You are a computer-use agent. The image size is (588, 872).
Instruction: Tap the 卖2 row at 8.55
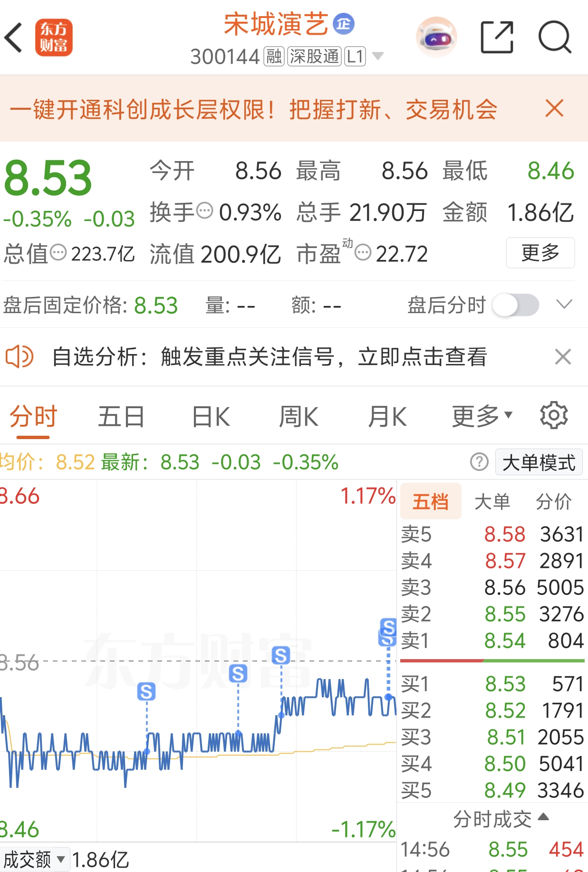tap(492, 614)
